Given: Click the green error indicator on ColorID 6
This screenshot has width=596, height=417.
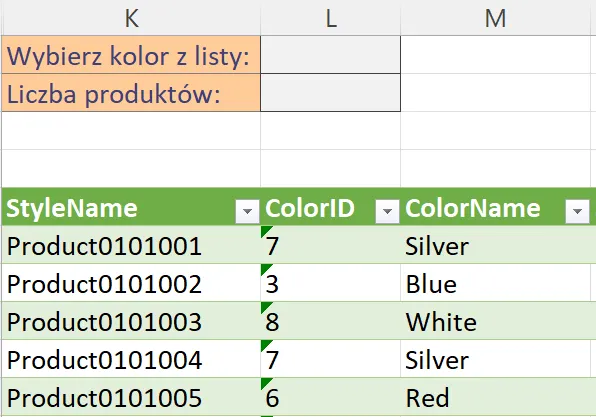Looking at the screenshot, I should (x=265, y=382).
